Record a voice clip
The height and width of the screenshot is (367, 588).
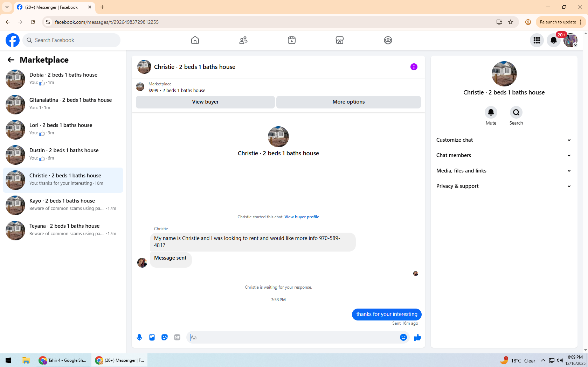139,337
